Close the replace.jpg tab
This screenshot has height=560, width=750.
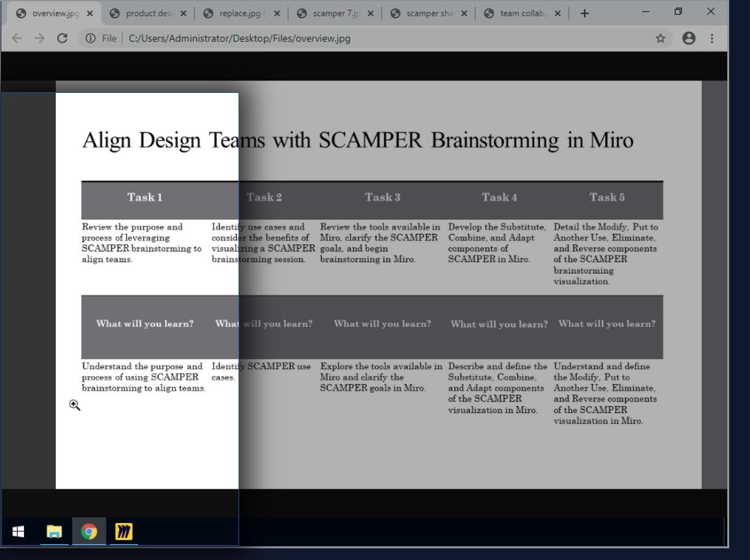(277, 14)
